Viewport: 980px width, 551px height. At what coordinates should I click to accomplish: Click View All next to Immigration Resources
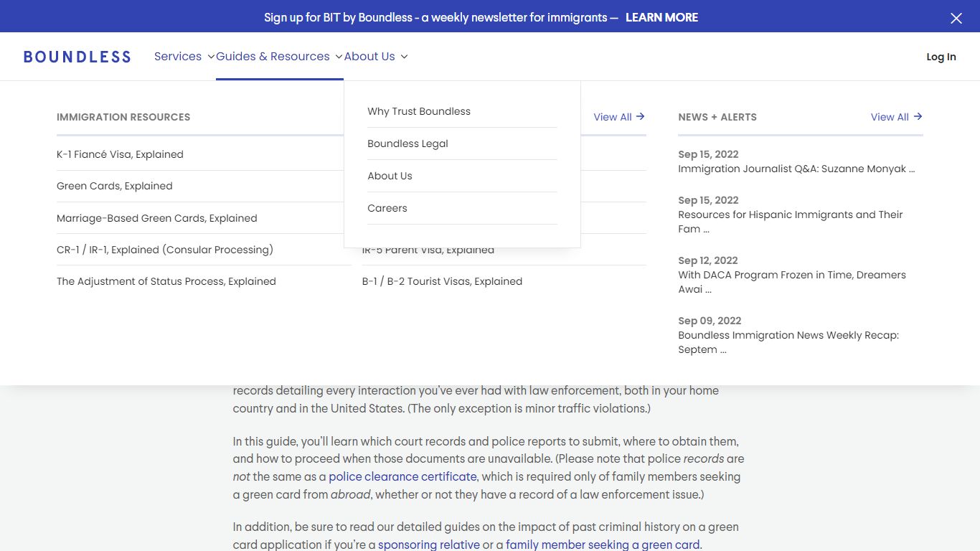pyautogui.click(x=619, y=117)
